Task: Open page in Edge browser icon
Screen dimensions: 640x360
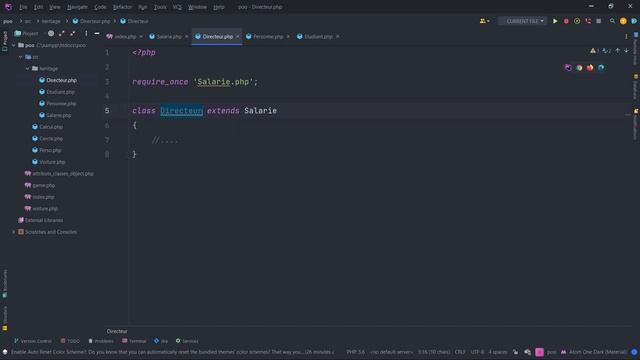Action: pos(601,68)
